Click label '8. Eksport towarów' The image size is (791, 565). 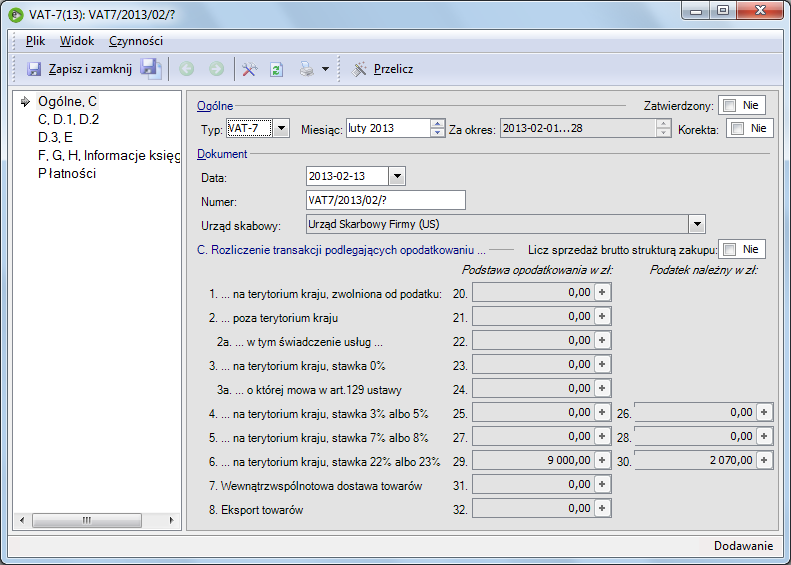[256, 510]
